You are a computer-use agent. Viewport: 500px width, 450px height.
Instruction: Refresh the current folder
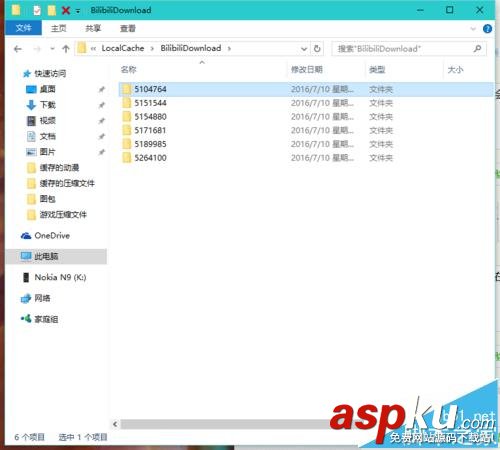(x=317, y=49)
